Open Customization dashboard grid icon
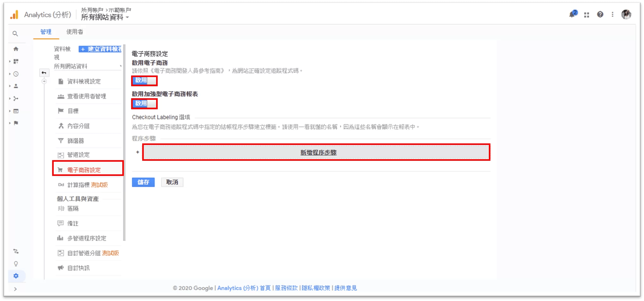The image size is (644, 301). pos(16,61)
